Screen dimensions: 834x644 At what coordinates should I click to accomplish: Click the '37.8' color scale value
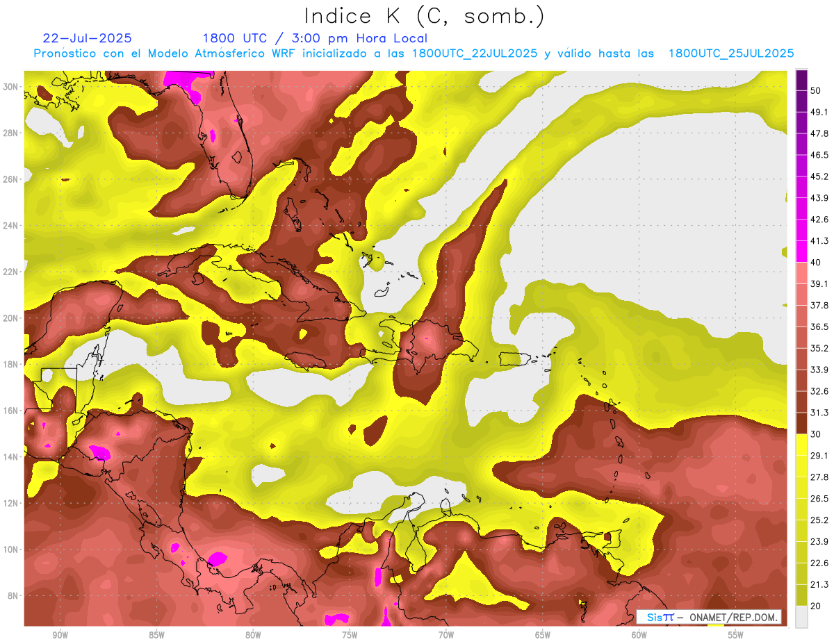[819, 305]
